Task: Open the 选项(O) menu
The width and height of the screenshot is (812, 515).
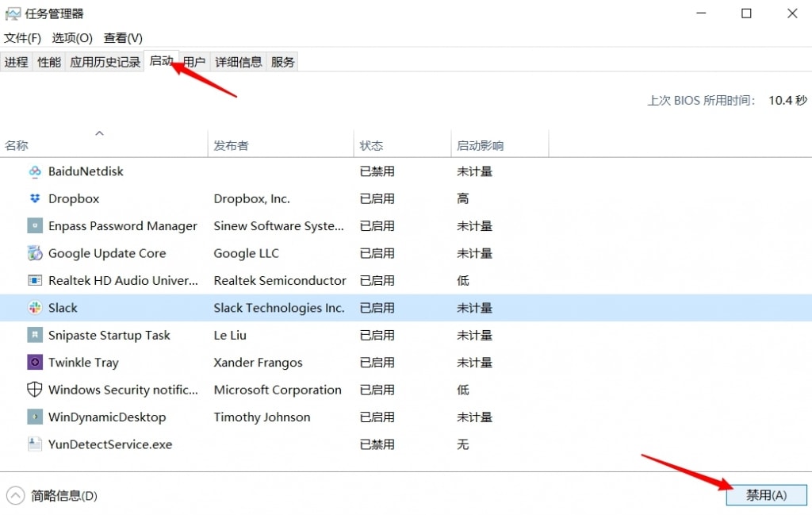Action: tap(72, 38)
